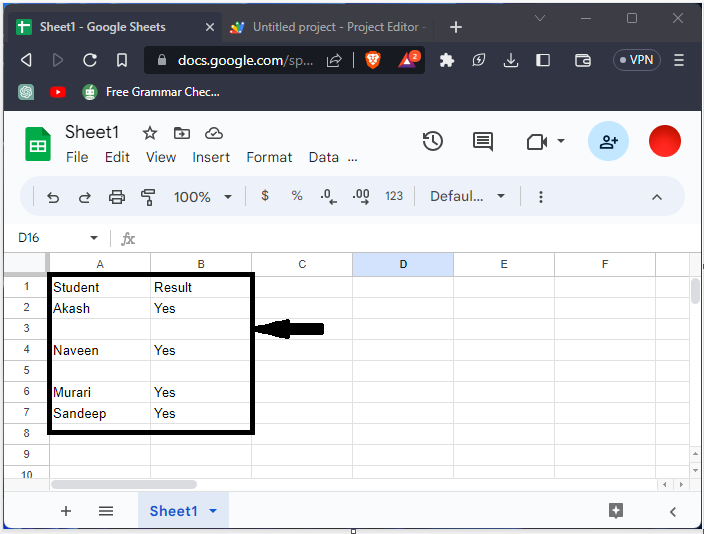The width and height of the screenshot is (704, 534).
Task: Select column A header
Action: point(100,264)
